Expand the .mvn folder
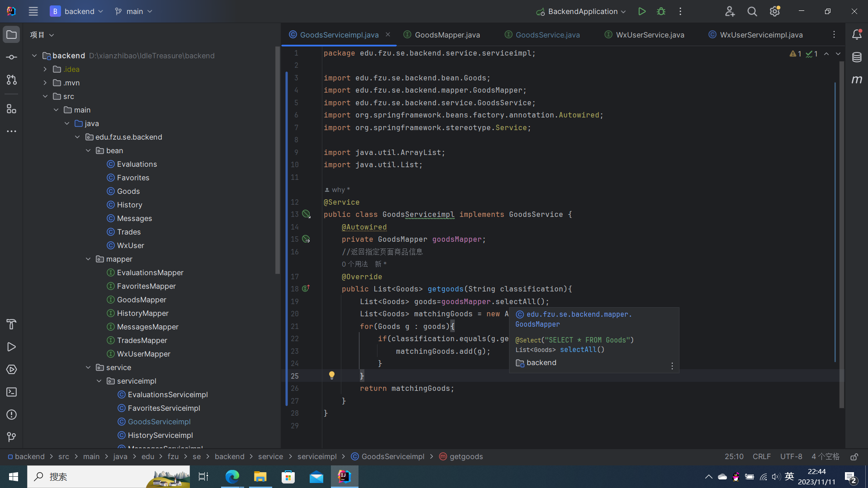The width and height of the screenshot is (868, 488). tap(45, 83)
